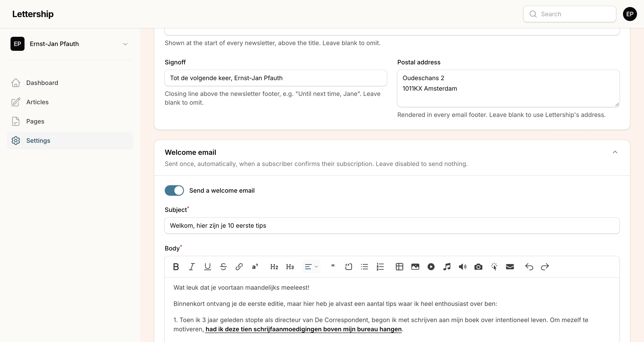Set Heading 2 style
Screen dimensions: 644x342
click(x=274, y=266)
